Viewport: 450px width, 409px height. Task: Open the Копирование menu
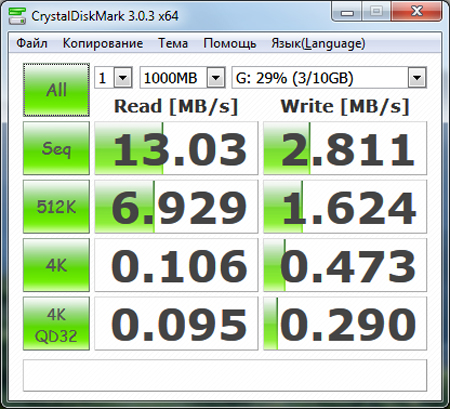point(103,43)
